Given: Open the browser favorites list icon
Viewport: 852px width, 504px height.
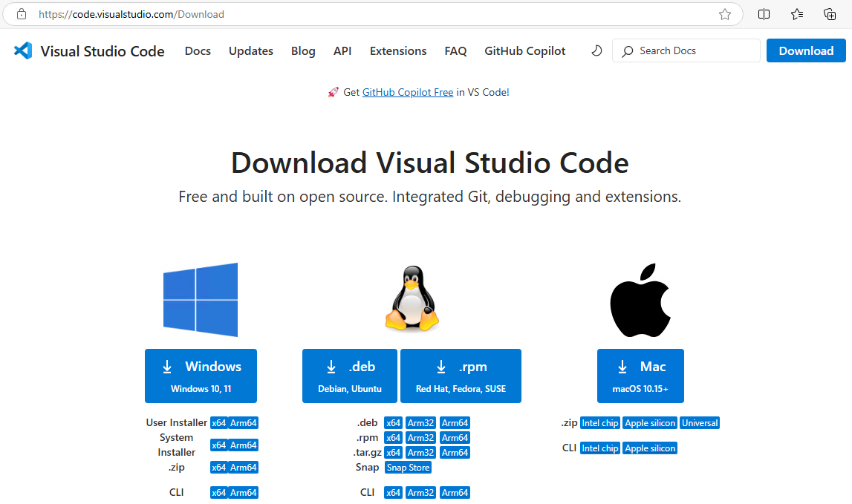Looking at the screenshot, I should [x=797, y=14].
